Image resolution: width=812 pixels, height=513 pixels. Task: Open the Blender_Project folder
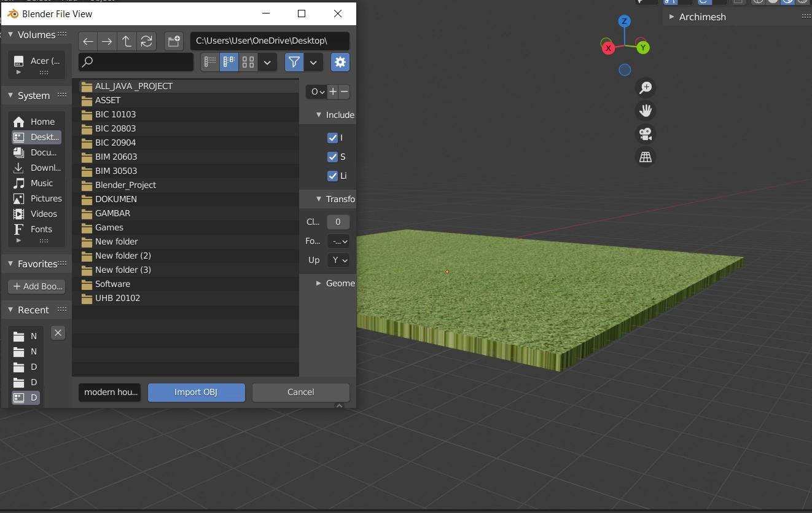[125, 185]
